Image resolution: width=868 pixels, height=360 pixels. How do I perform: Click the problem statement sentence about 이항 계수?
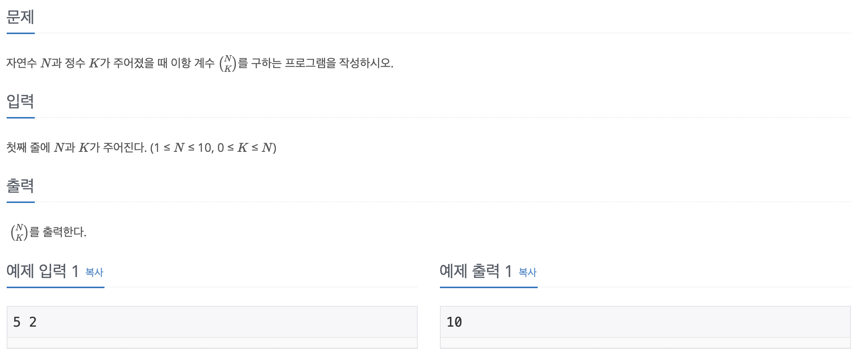tap(200, 63)
